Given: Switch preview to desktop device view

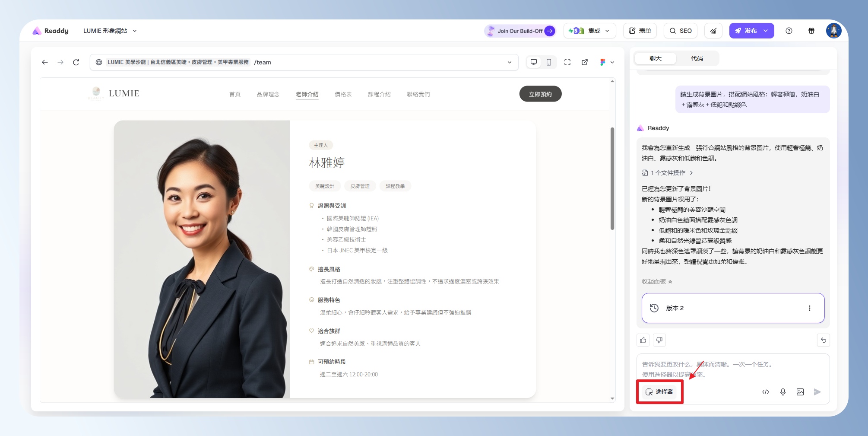Looking at the screenshot, I should (534, 62).
